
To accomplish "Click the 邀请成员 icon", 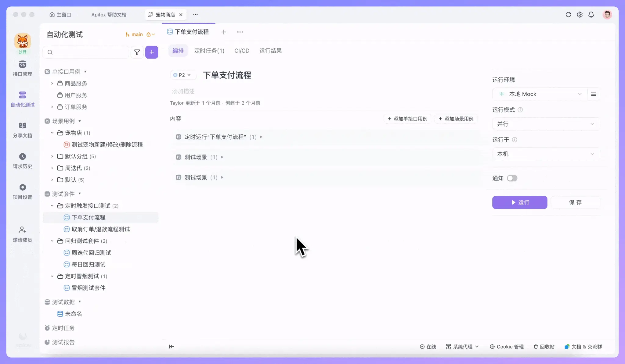I will point(22,230).
